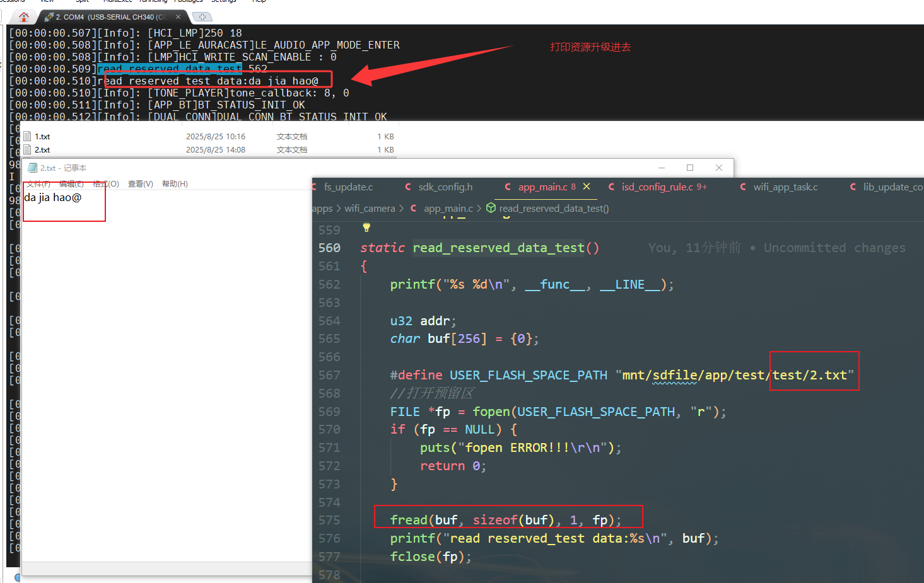Viewport: 924px width, 583px height.
Task: Minimize the Notepad window
Action: tap(662, 168)
